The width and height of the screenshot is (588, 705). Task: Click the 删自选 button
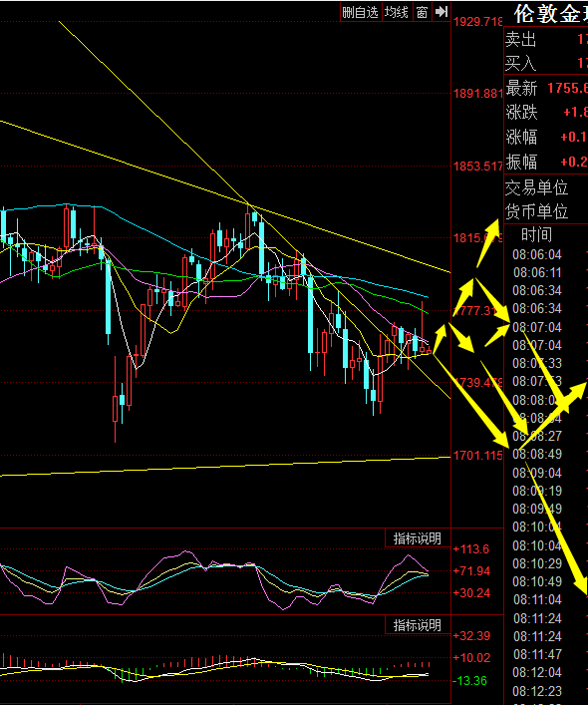pyautogui.click(x=361, y=12)
